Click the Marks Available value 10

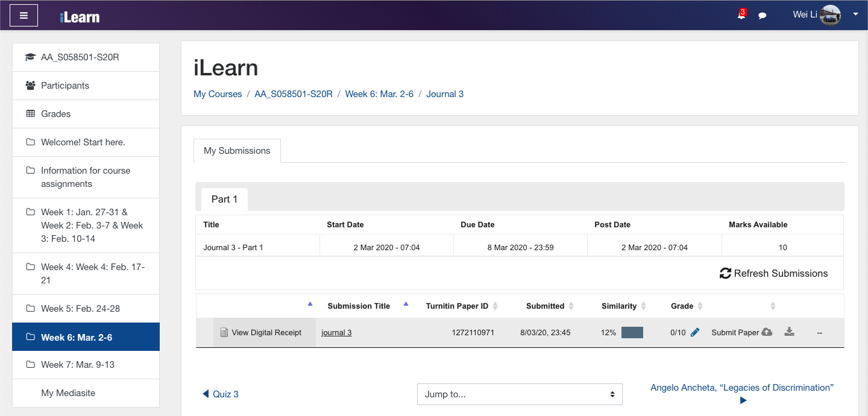782,247
